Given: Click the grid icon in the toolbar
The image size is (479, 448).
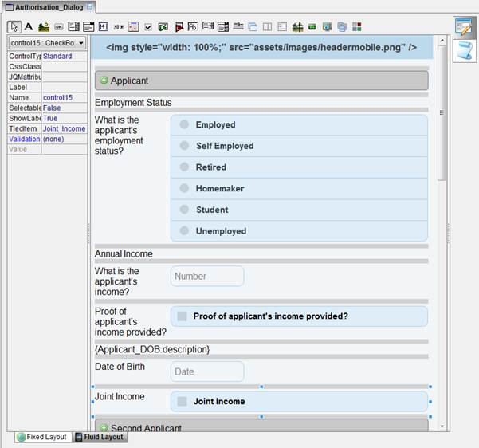Looking at the screenshot, I should (x=297, y=26).
